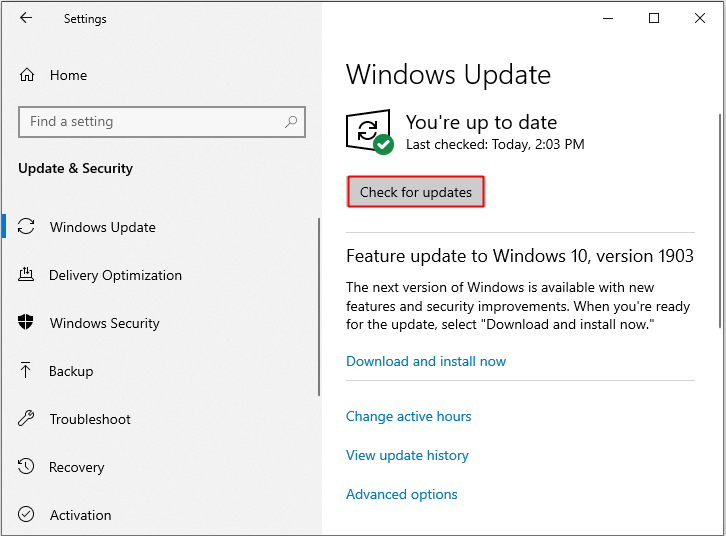Click the Troubleshoot wrench icon
Image resolution: width=726 pixels, height=536 pixels.
point(27,419)
